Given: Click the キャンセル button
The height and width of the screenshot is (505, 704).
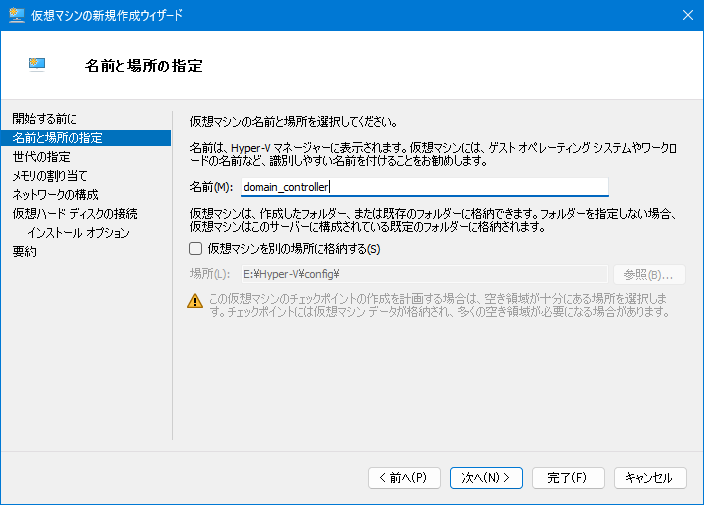Looking at the screenshot, I should tap(650, 478).
